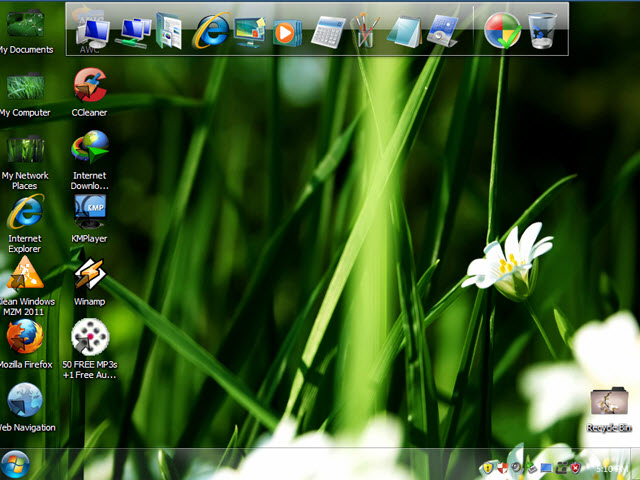Viewport: 640px width, 480px height.
Task: Select CCleaner desktop shortcut
Action: [x=89, y=93]
